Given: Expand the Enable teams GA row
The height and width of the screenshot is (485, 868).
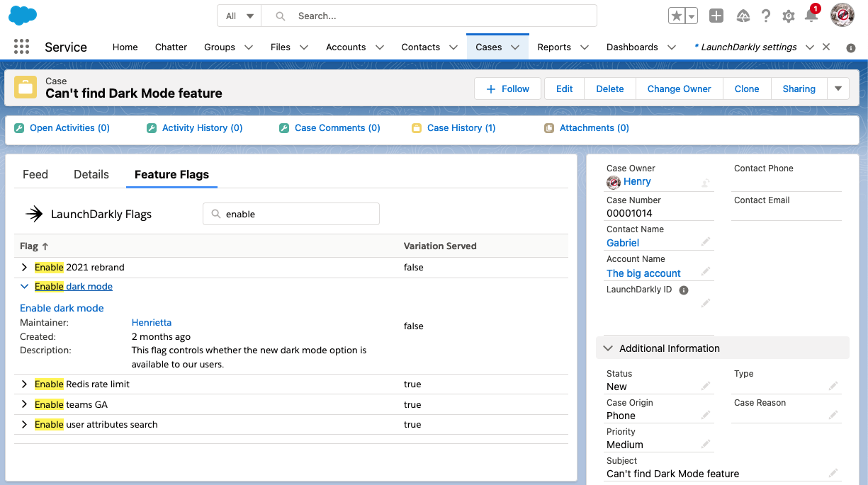Looking at the screenshot, I should [x=25, y=405].
